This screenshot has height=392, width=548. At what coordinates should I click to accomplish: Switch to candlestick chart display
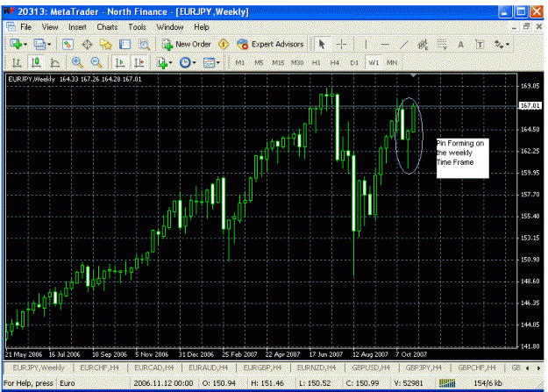36,62
